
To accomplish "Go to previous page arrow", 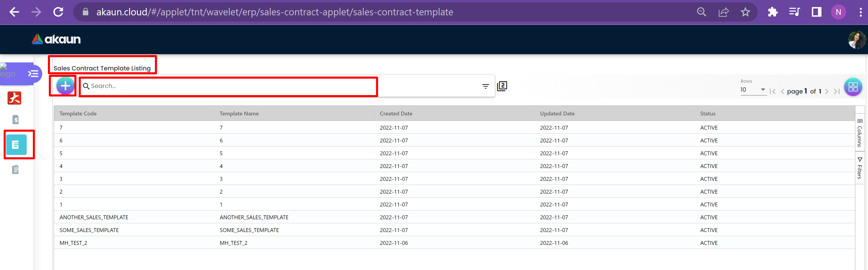I will [782, 91].
